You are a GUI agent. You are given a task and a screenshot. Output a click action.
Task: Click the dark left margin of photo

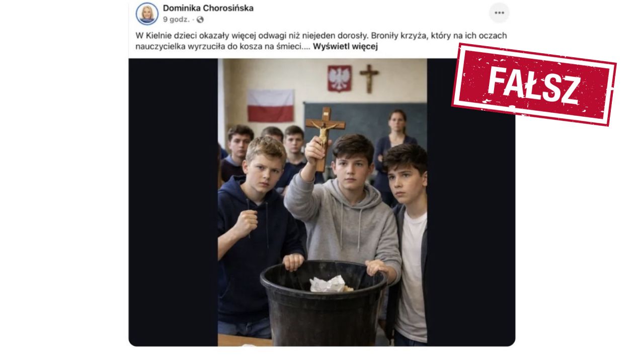click(173, 202)
